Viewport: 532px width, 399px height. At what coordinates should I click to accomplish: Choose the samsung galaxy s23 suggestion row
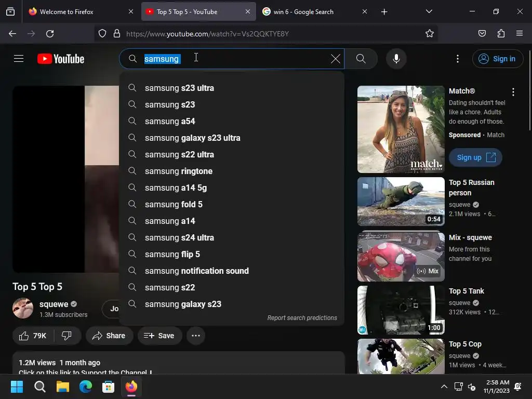coord(232,304)
